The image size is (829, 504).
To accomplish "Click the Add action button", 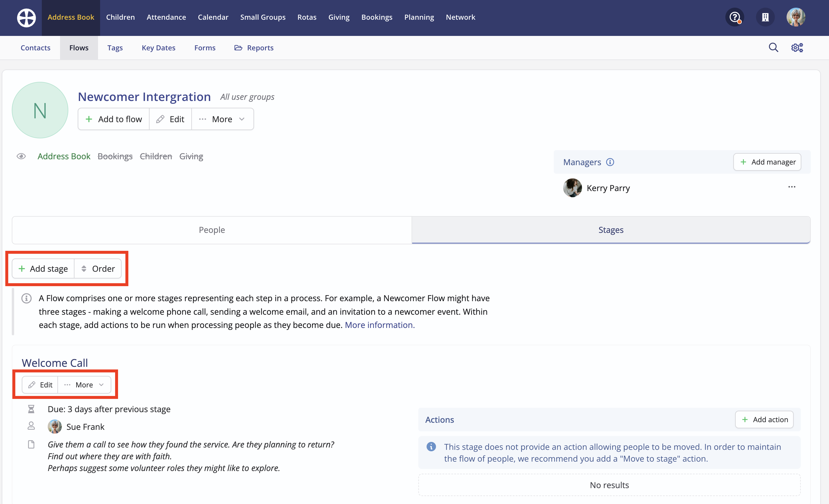I will point(764,419).
